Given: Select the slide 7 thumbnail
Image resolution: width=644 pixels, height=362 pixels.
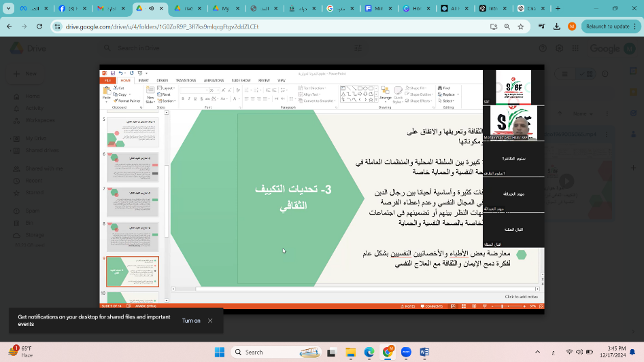Looking at the screenshot, I should click(x=133, y=202).
